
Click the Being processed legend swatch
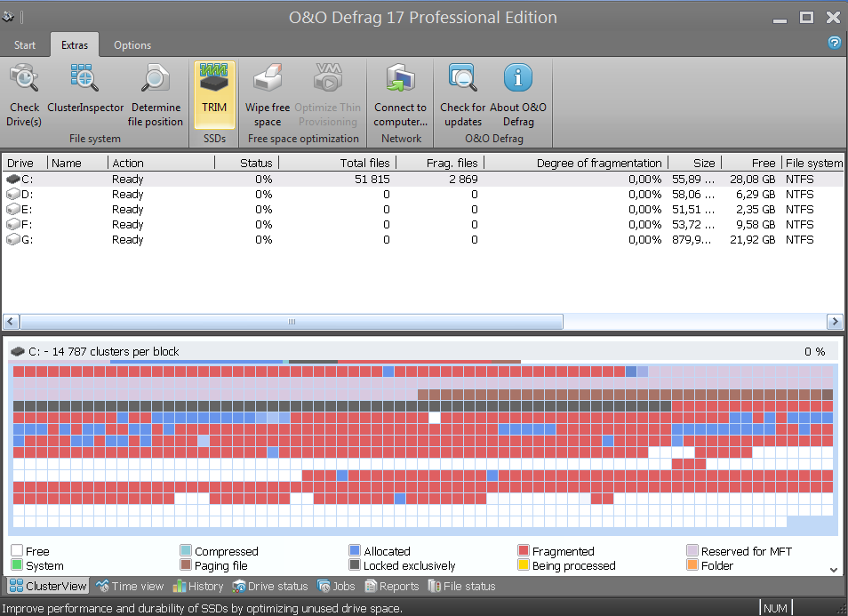[523, 564]
